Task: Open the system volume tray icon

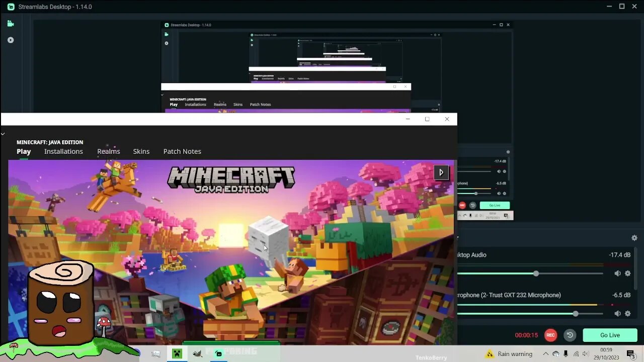Action: tap(586, 354)
